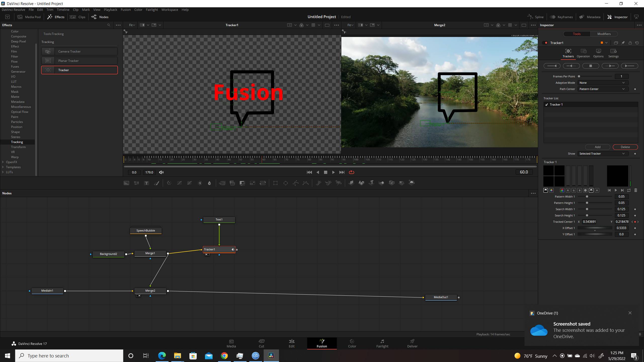
Task: Lock Tracker1 controls with the padlock icon
Action: tap(630, 43)
